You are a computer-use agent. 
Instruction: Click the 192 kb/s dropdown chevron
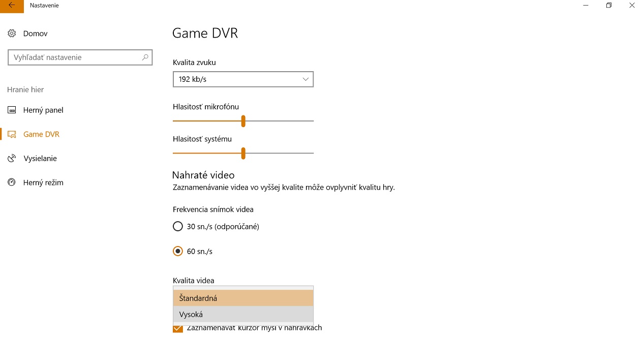coord(305,79)
